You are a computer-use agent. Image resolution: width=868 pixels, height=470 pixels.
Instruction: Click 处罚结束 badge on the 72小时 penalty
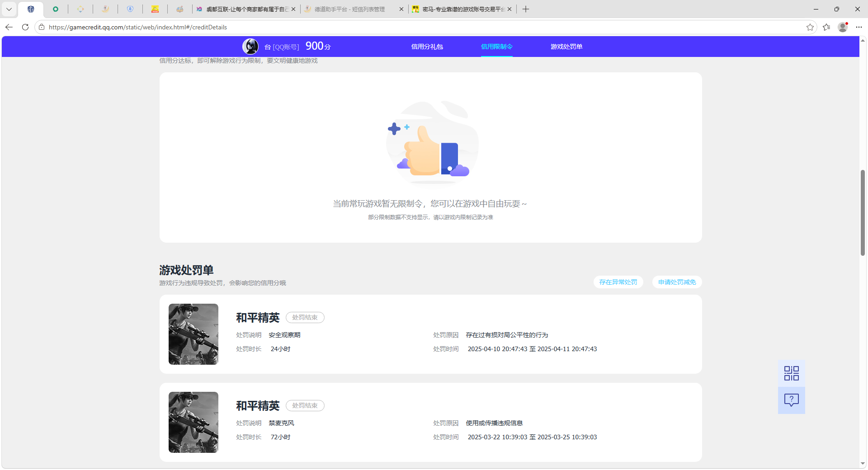(305, 405)
